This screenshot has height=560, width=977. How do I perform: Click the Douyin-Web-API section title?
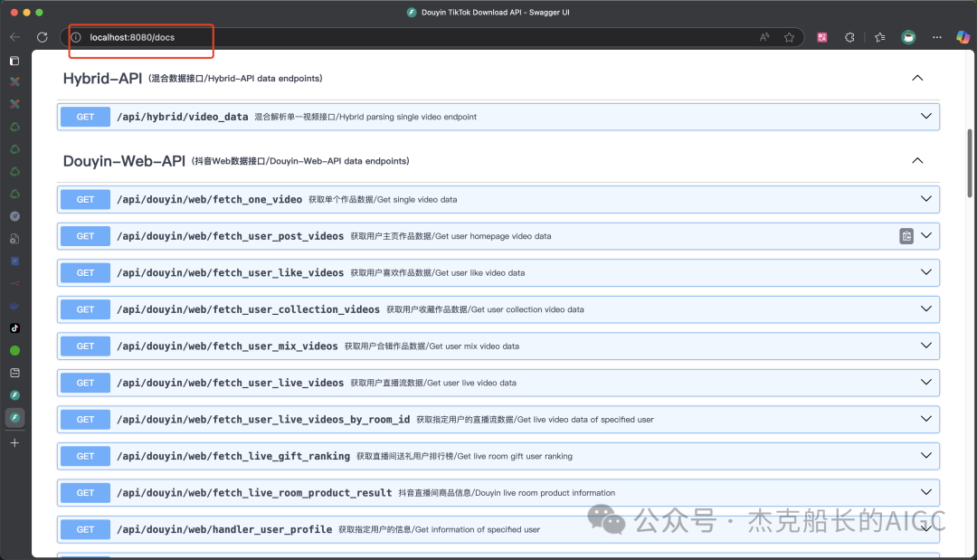[x=124, y=161]
